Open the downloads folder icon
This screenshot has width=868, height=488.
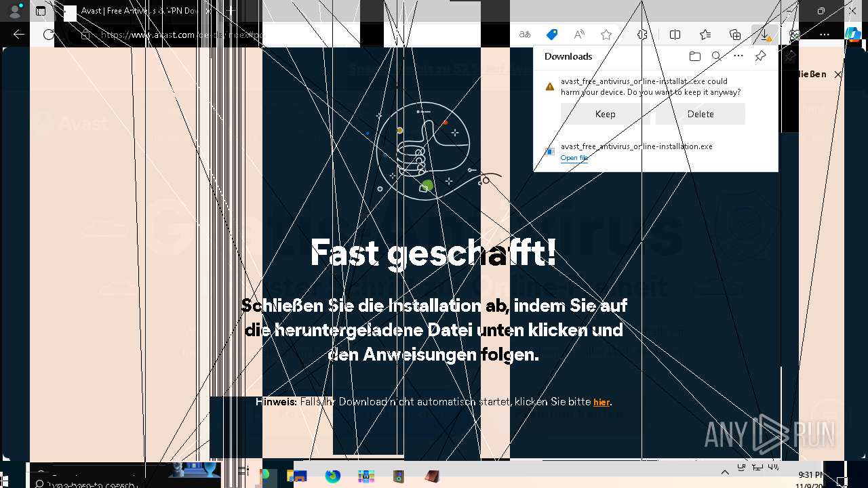pyautogui.click(x=694, y=56)
